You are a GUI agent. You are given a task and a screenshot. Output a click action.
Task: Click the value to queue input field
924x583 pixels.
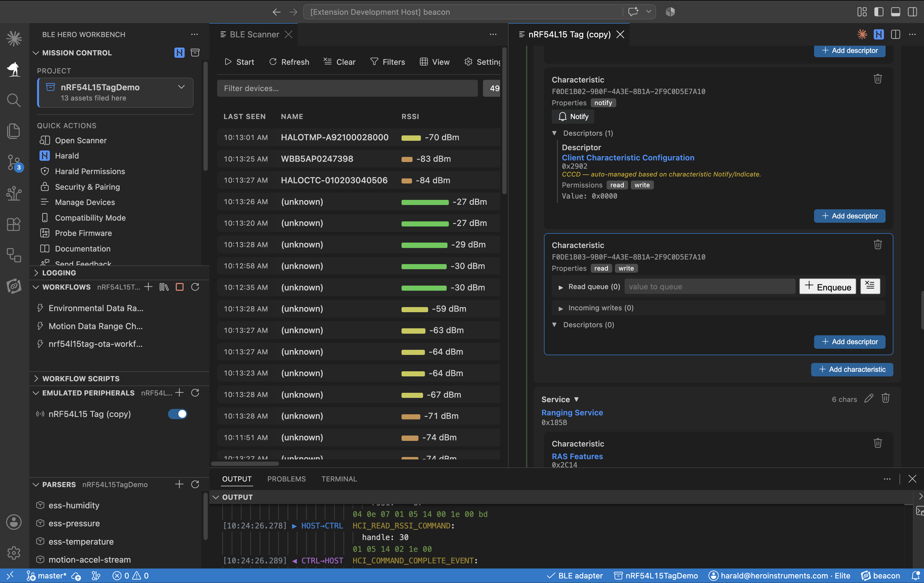[710, 286]
